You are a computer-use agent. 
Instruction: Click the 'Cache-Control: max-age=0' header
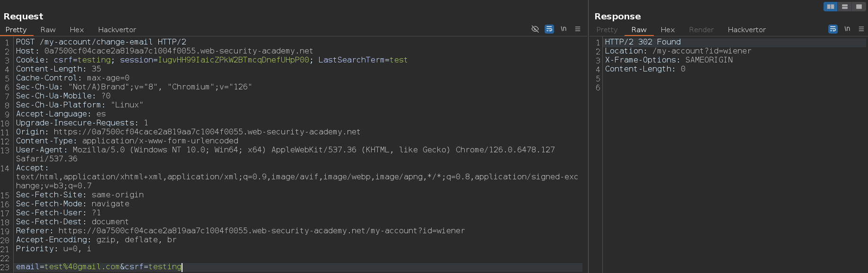coord(73,78)
